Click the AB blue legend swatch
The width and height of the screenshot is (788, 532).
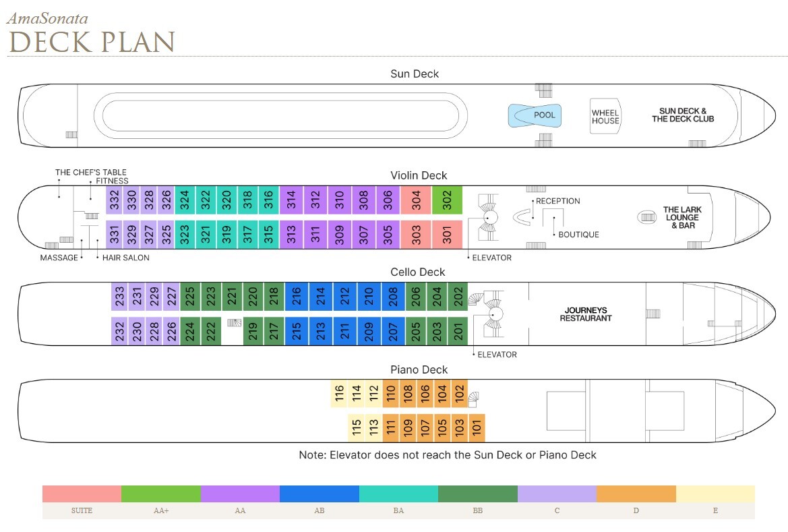(319, 494)
